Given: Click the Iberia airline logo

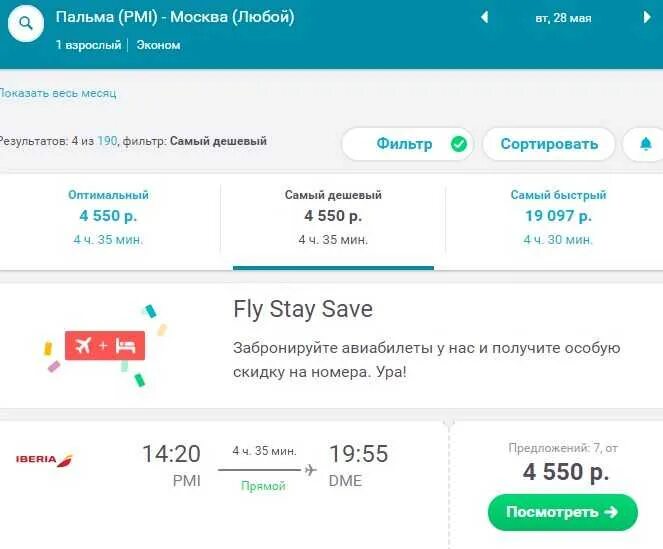Looking at the screenshot, I should click(x=44, y=460).
